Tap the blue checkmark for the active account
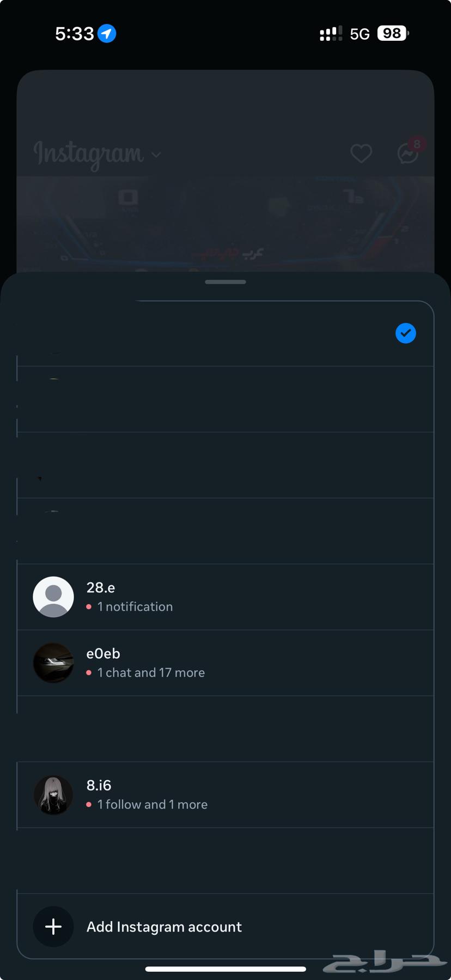This screenshot has width=451, height=980. (x=406, y=333)
